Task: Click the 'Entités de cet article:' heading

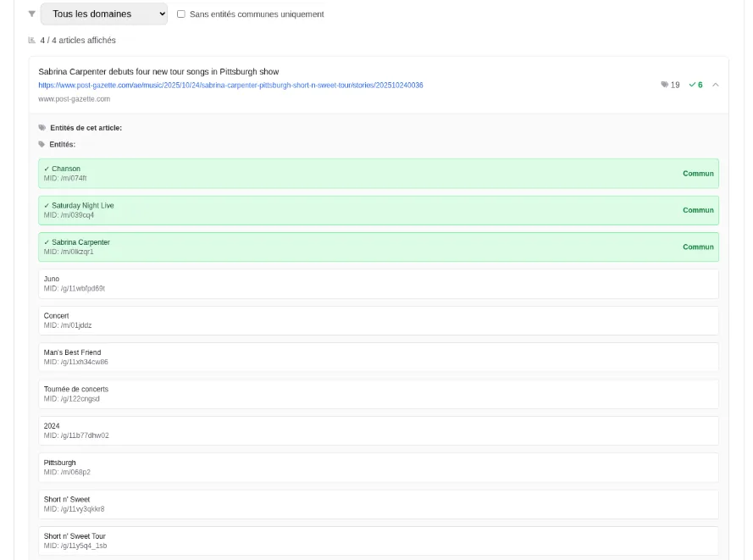Action: click(x=86, y=128)
